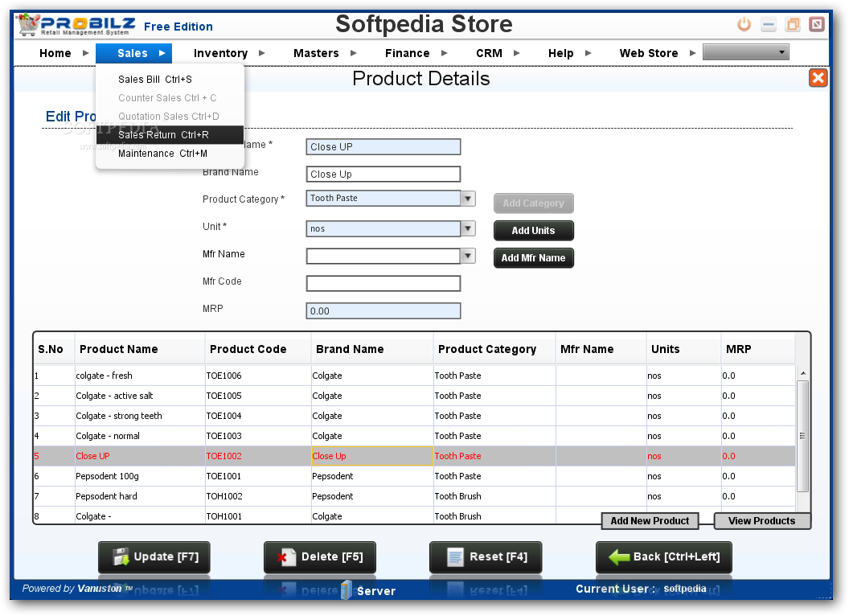Click the Add Units button
Image resolution: width=849 pixels, height=616 pixels.
pos(533,230)
